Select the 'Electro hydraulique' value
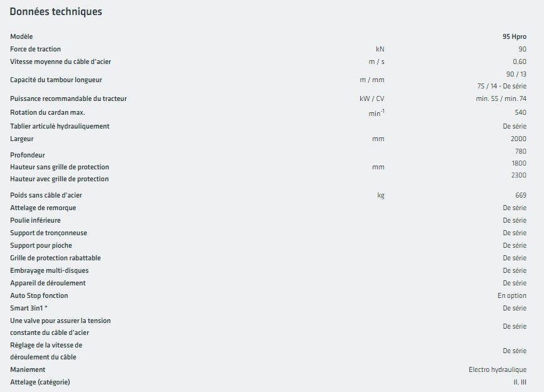This screenshot has width=544, height=392. tap(498, 369)
